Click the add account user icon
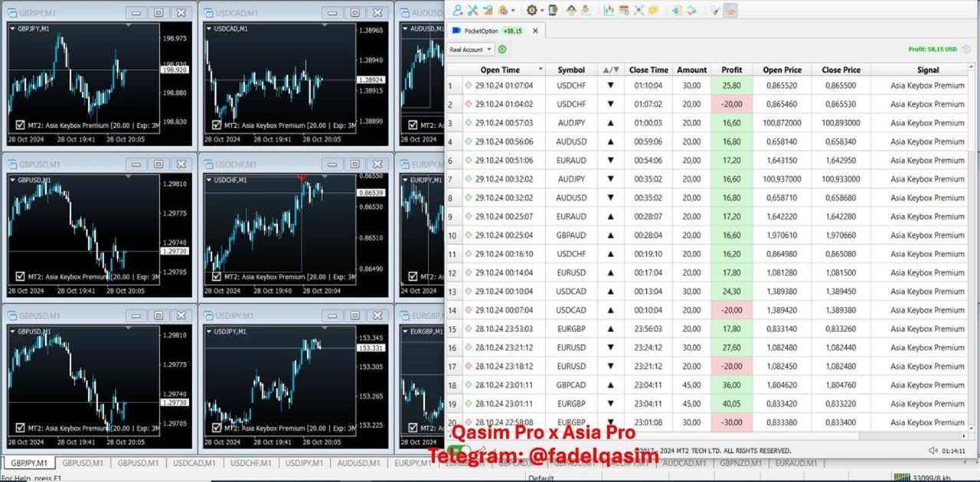 [x=458, y=10]
